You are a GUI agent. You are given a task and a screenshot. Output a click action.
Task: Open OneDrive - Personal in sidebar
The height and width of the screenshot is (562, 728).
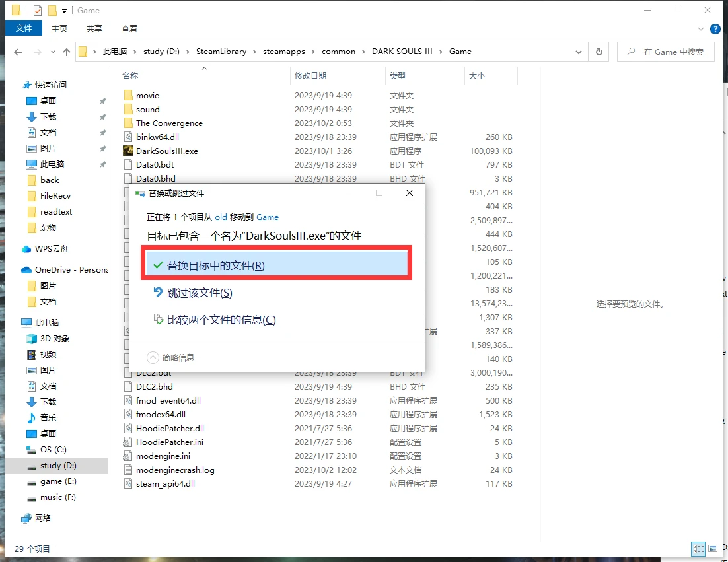[71, 270]
